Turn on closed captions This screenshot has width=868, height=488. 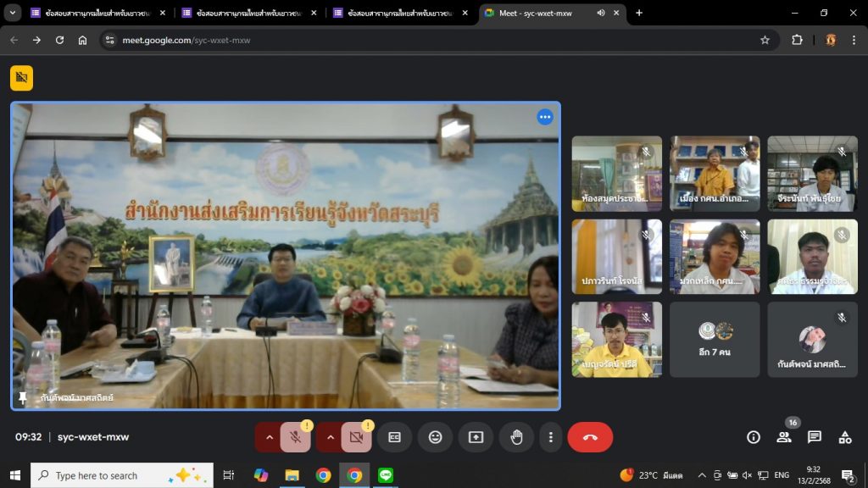pyautogui.click(x=394, y=437)
